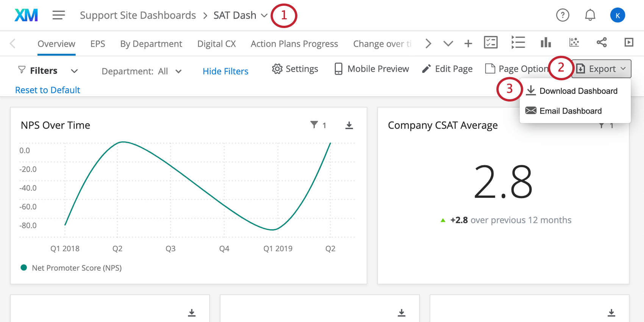Open the By Department tab
Image resolution: width=644 pixels, height=322 pixels.
[x=151, y=44]
